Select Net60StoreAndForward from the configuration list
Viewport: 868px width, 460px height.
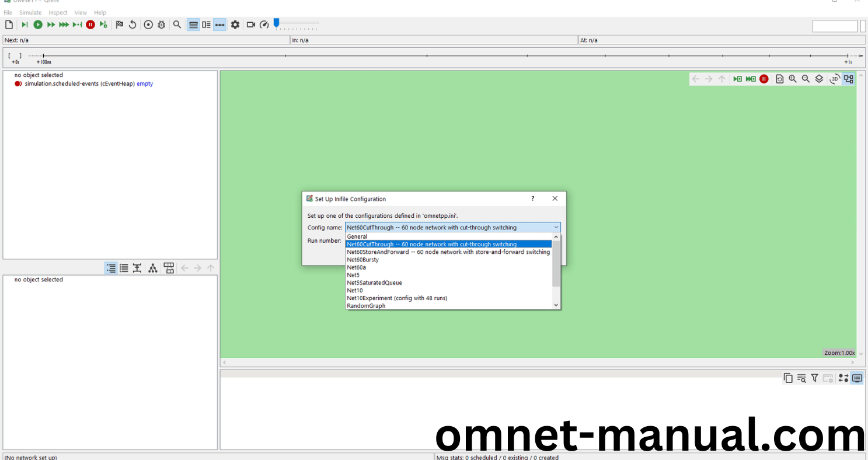tap(448, 252)
